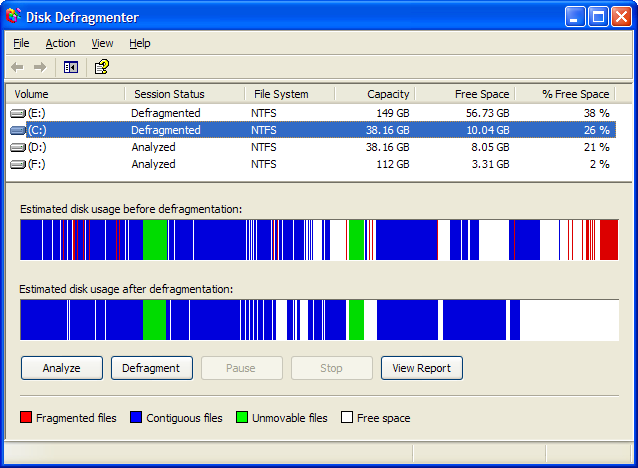Sort by the % Free Space column header
638x468 pixels.
pyautogui.click(x=565, y=94)
